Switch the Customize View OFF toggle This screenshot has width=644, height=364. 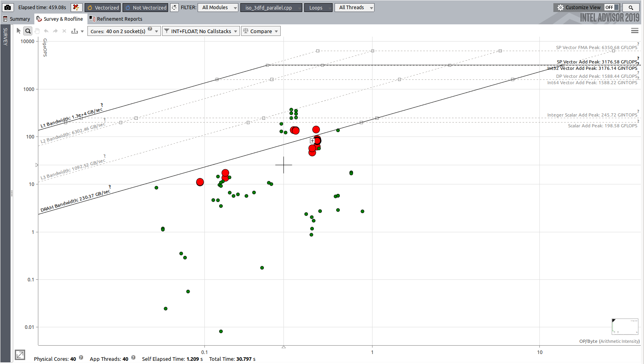(611, 8)
